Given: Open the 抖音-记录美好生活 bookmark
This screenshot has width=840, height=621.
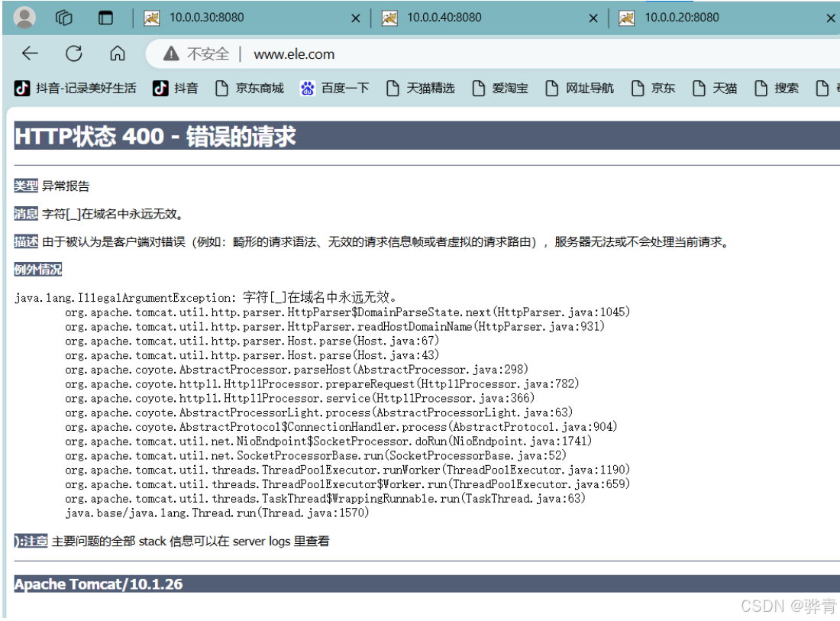Looking at the screenshot, I should pyautogui.click(x=76, y=88).
